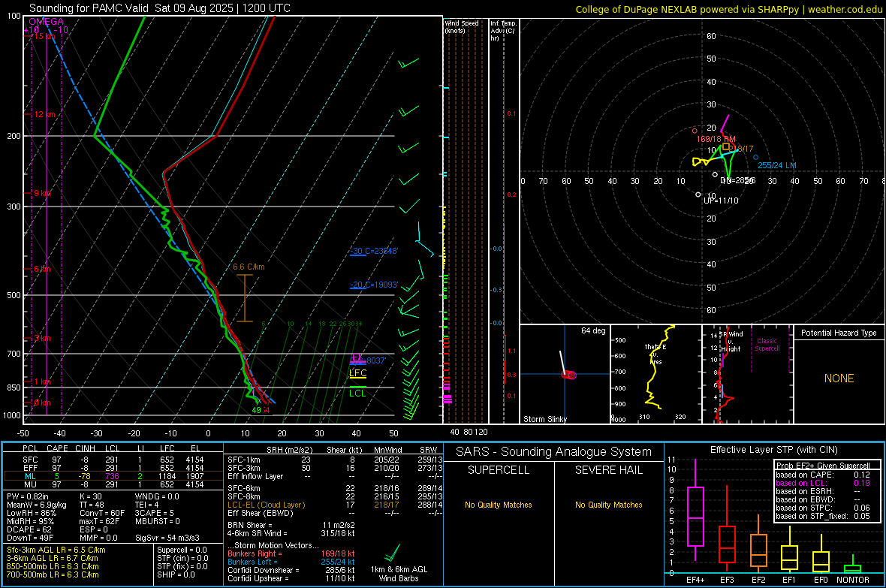
Task: Select the MU parcel row
Action: pyautogui.click(x=113, y=484)
